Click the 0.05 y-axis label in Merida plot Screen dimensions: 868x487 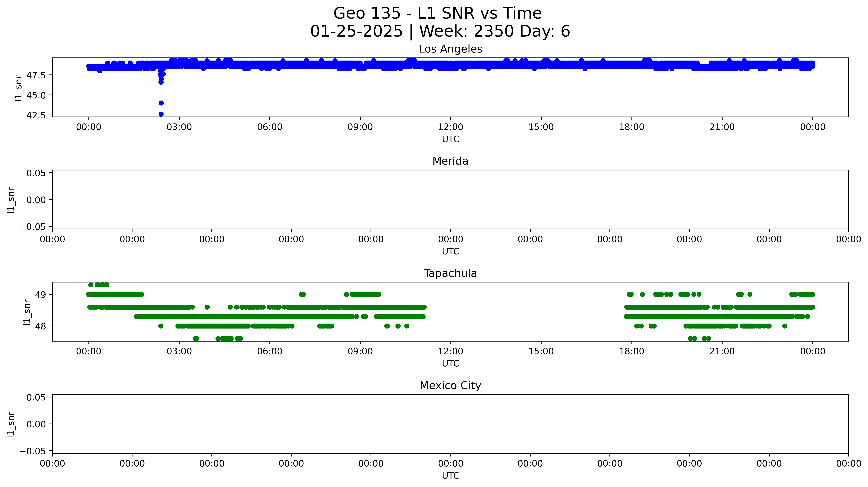pos(36,173)
